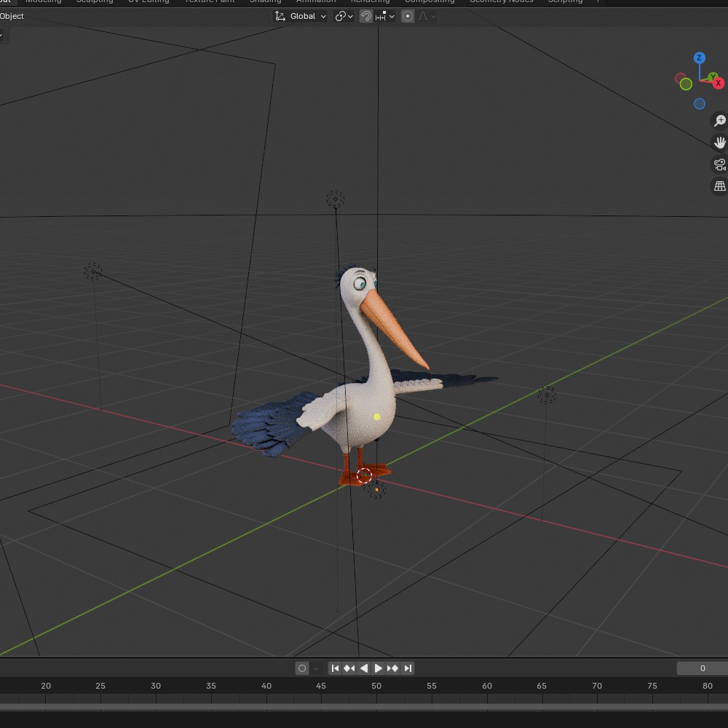Click the hand pan view icon
Viewport: 728px width, 728px height.
(719, 142)
